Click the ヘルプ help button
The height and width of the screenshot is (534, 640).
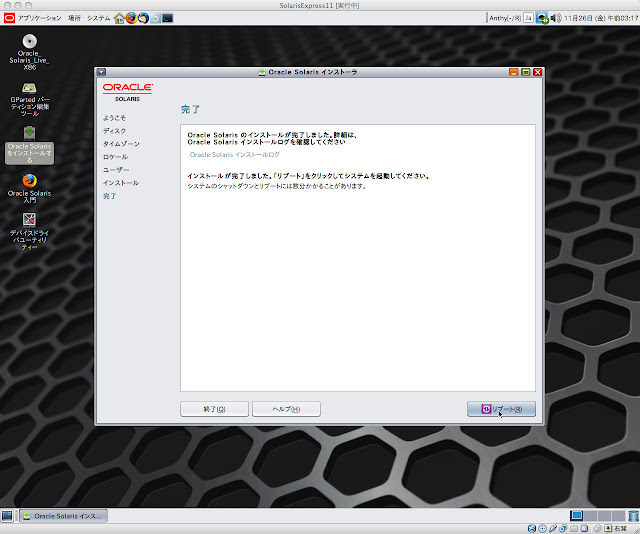click(286, 409)
